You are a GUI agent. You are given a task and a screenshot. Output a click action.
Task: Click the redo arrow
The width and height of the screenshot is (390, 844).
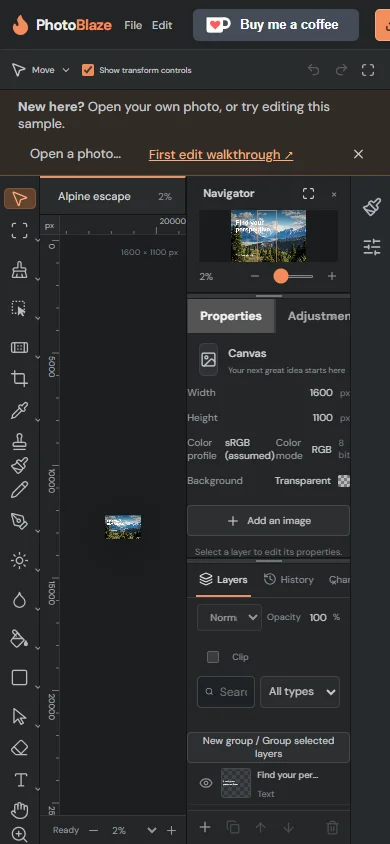point(341,70)
